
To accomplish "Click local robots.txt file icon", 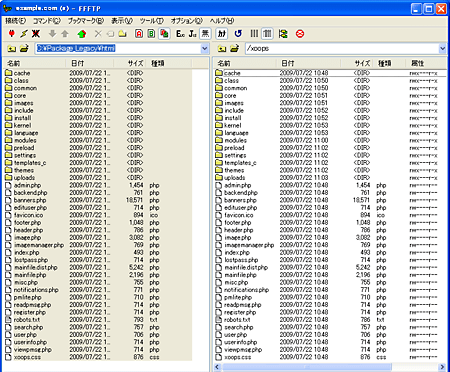I will pyautogui.click(x=9, y=320).
